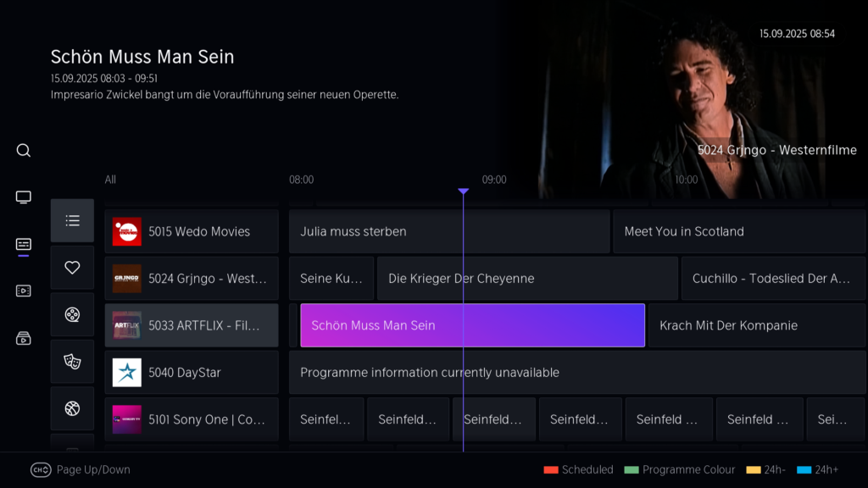Open Krach Mit Der Kompanie programme
868x488 pixels.
click(756, 325)
